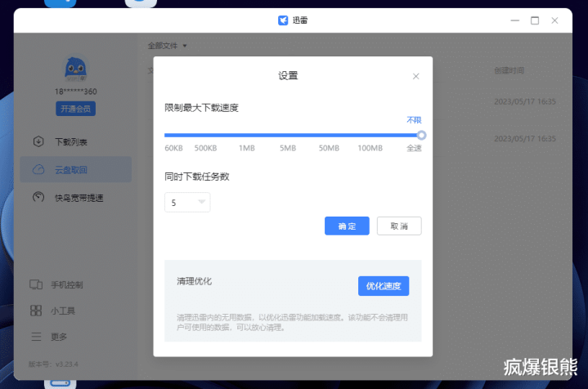This screenshot has width=588, height=389.
Task: Select 云盘取回 sidebar item
Action: click(76, 169)
